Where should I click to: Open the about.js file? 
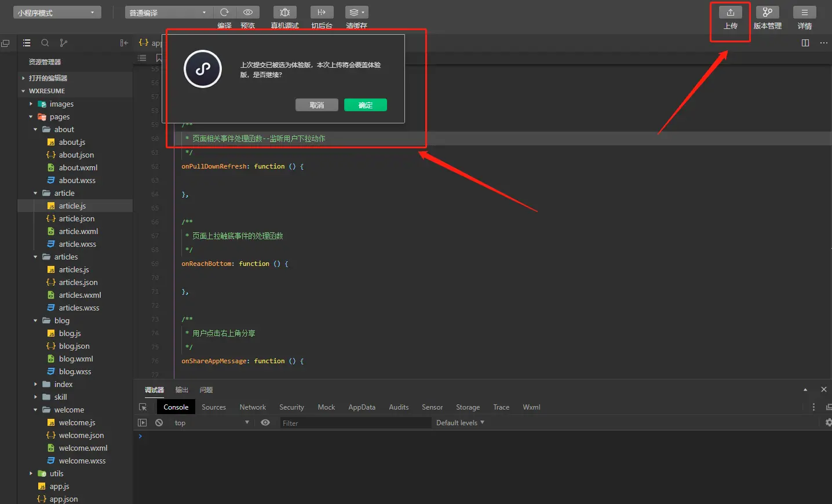[x=72, y=143]
